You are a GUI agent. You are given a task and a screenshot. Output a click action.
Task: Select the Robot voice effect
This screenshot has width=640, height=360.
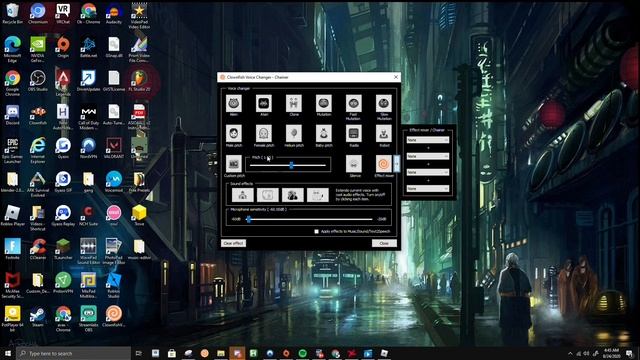point(384,133)
